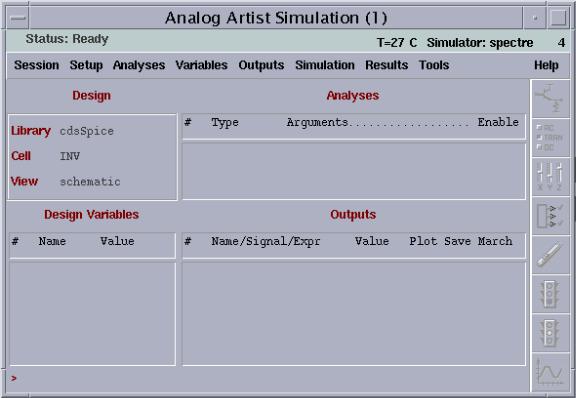Click the window menu button in the title bar
The width and height of the screenshot is (576, 398).
[x=18, y=18]
